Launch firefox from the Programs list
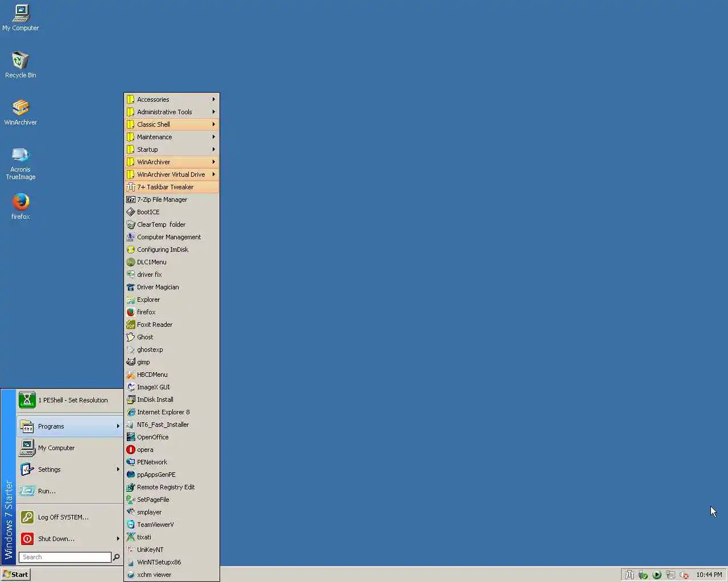The height and width of the screenshot is (582, 728). pos(172,312)
